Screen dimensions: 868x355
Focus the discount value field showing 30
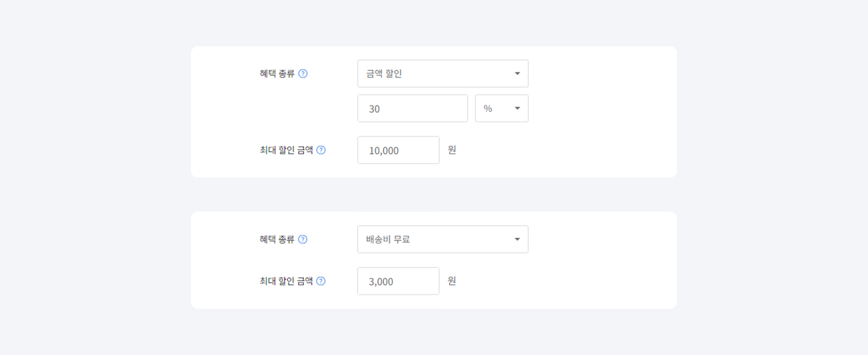point(412,109)
